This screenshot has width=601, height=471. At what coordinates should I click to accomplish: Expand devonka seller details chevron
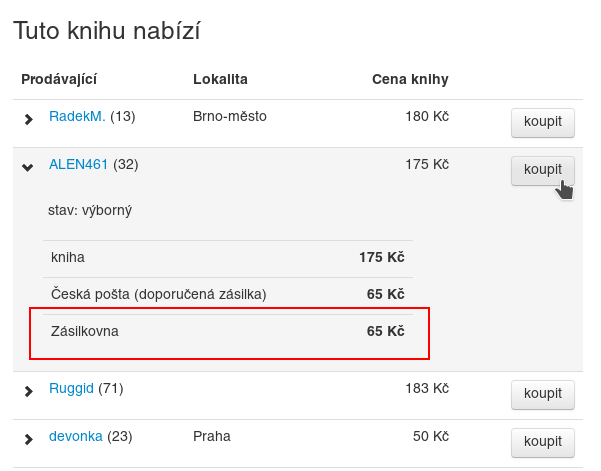coord(28,439)
